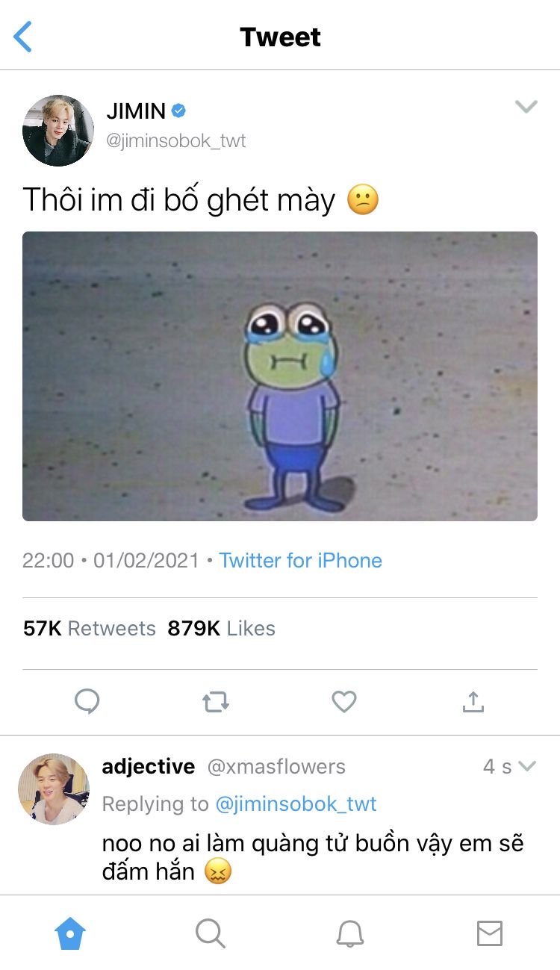Go back using the arrow
The width and height of the screenshot is (560, 970).
[22, 37]
